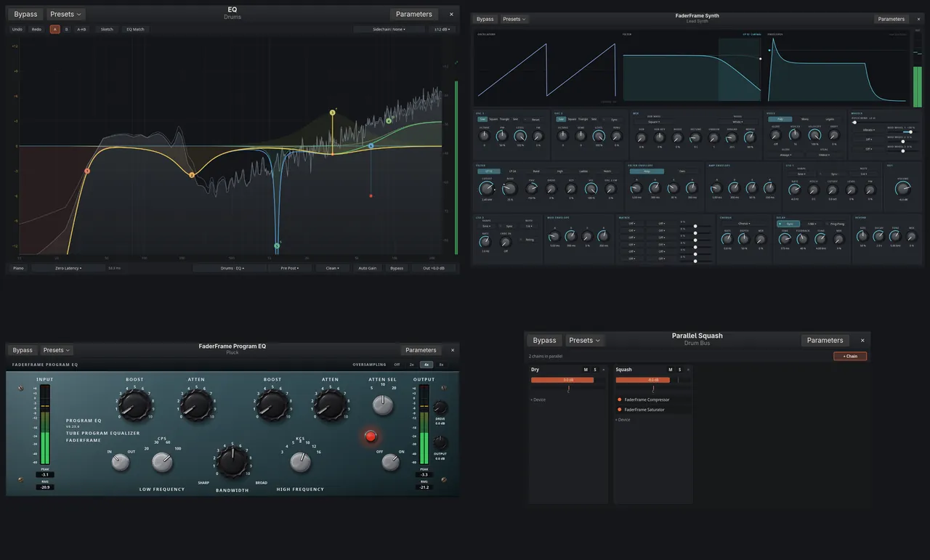
Task: Open the Sidechain: None dropdown
Action: point(389,29)
